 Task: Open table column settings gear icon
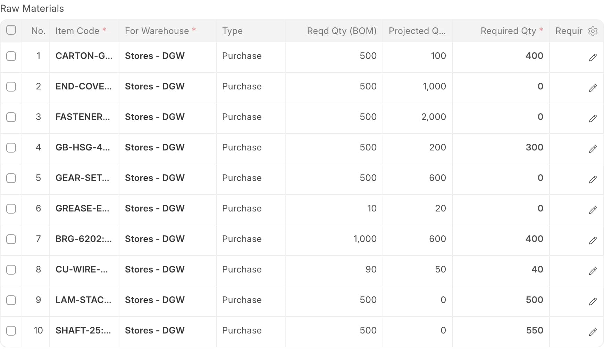pos(593,31)
